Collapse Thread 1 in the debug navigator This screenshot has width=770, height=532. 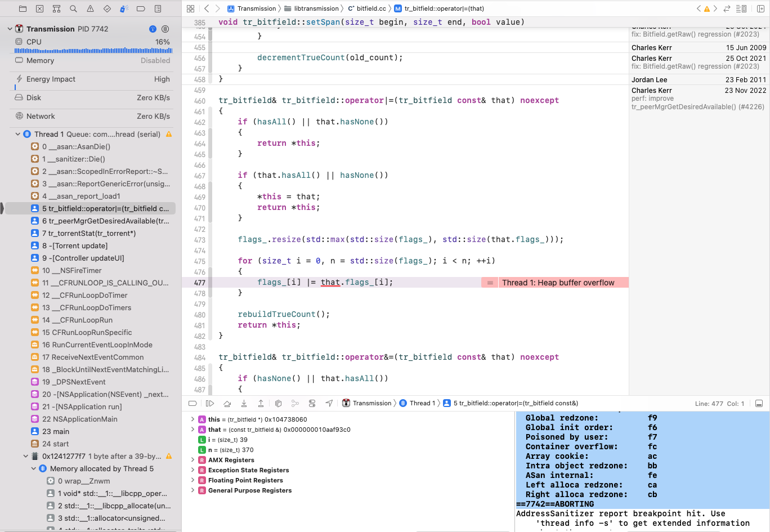[x=17, y=134]
